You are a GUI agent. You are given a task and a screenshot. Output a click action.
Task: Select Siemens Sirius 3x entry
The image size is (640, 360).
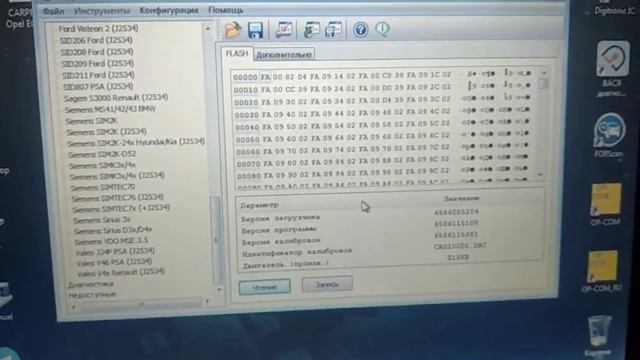pos(102,220)
